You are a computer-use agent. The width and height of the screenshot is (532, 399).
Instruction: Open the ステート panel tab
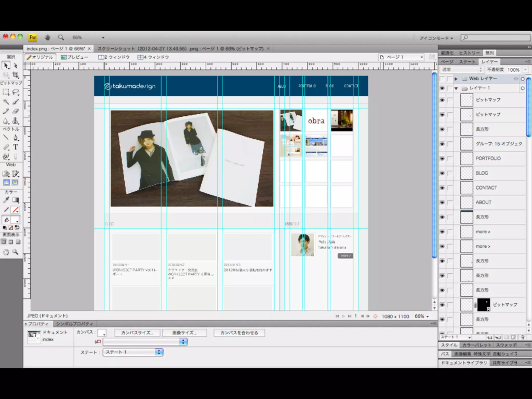click(x=467, y=62)
